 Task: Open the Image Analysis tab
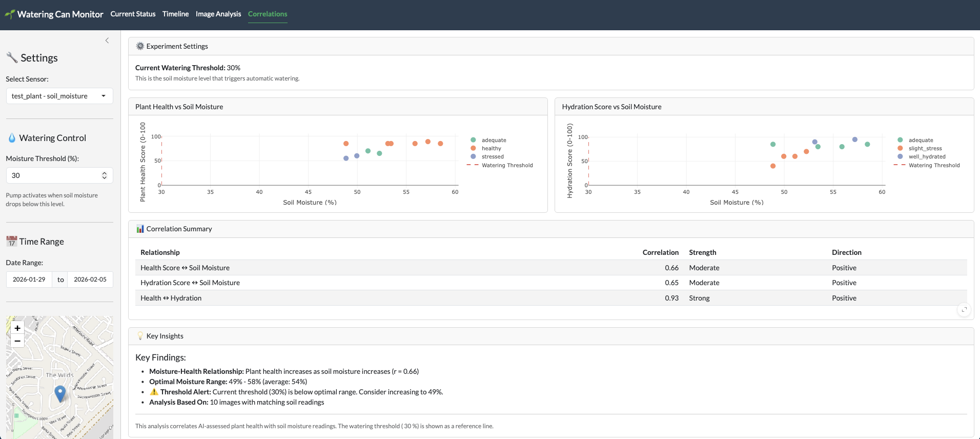coord(218,14)
